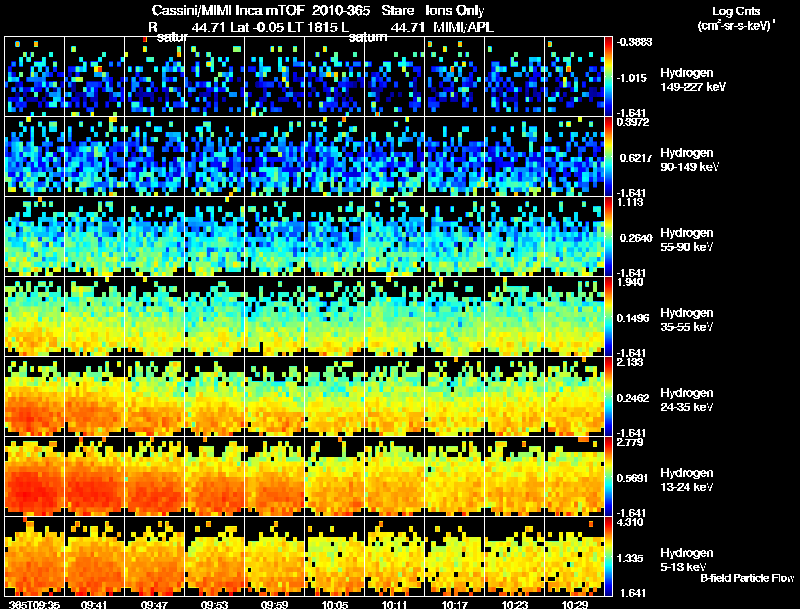Image resolution: width=800 pixels, height=609 pixels.
Task: Open the 24-35 keV image frame at 09:47
Action: 155,396
